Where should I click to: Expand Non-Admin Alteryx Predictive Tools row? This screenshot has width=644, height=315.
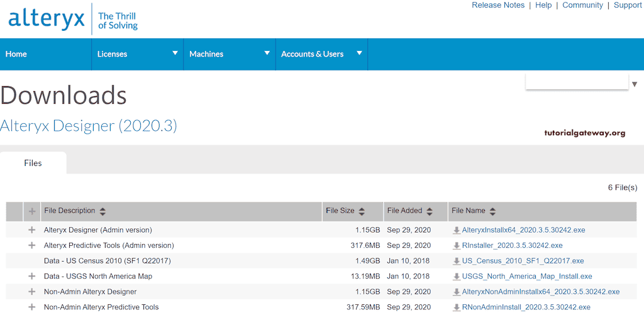[31, 307]
